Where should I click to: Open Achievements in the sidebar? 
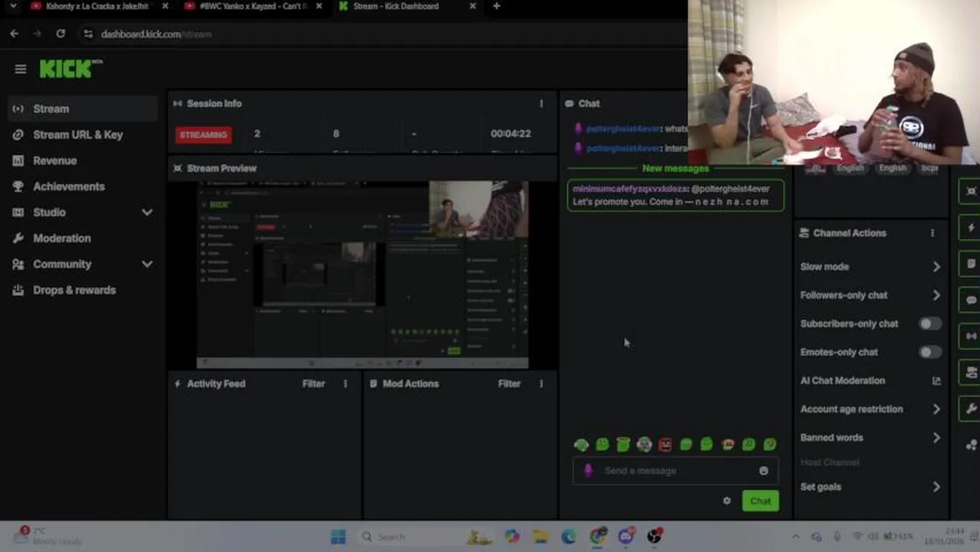[83, 186]
